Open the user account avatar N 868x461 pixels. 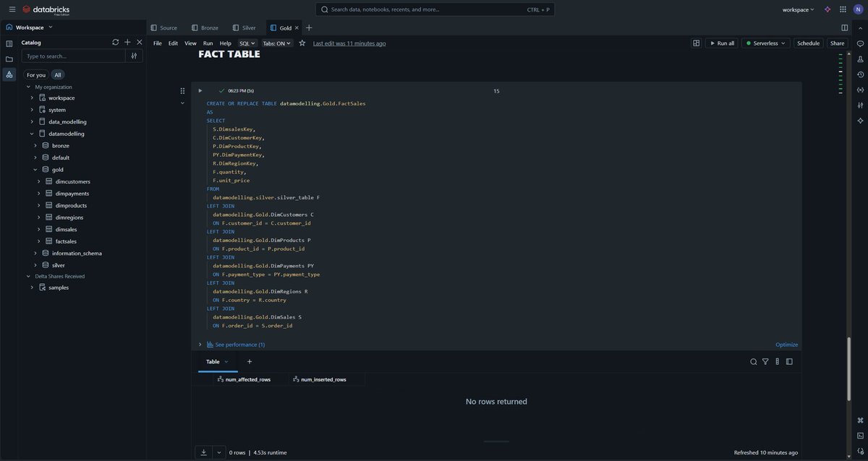pos(858,9)
